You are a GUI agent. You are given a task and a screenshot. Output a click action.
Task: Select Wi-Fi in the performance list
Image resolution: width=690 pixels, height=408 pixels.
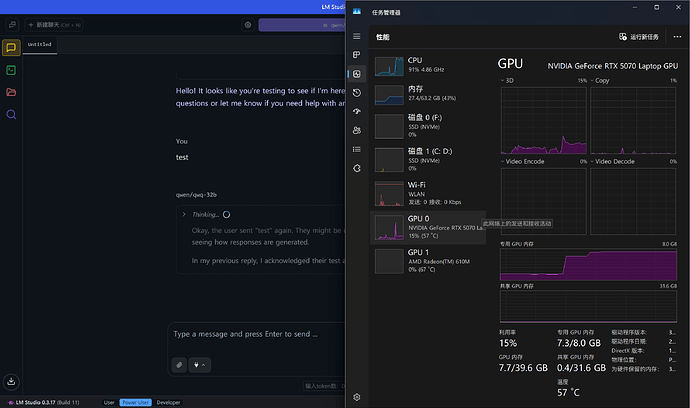click(428, 194)
